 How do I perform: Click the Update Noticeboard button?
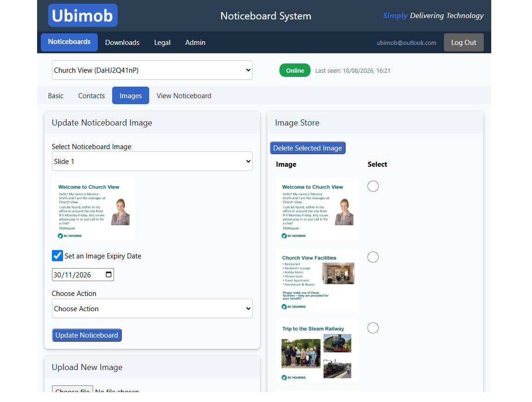click(87, 335)
